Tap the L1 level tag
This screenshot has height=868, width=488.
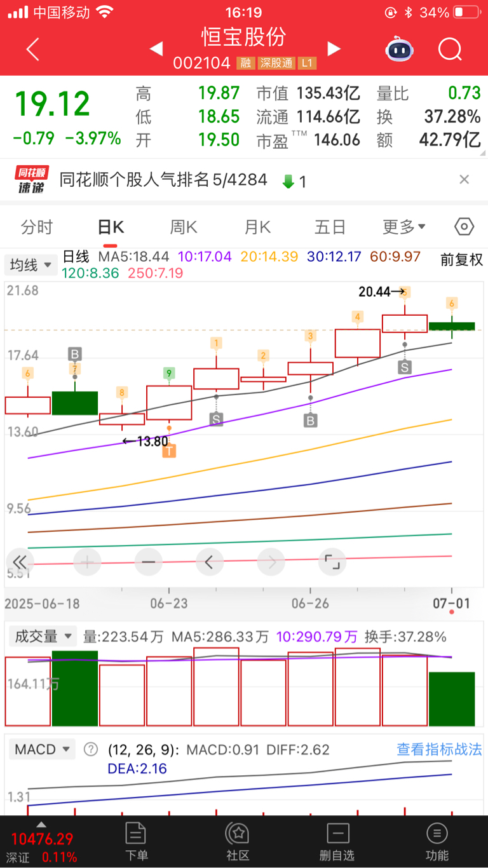click(308, 64)
